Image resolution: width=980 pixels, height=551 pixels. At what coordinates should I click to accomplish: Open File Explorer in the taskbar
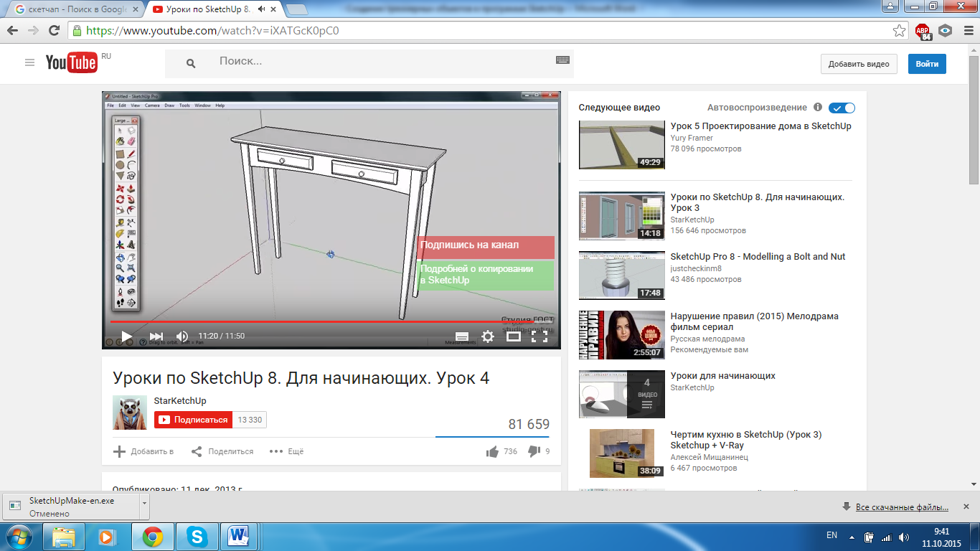(x=63, y=537)
